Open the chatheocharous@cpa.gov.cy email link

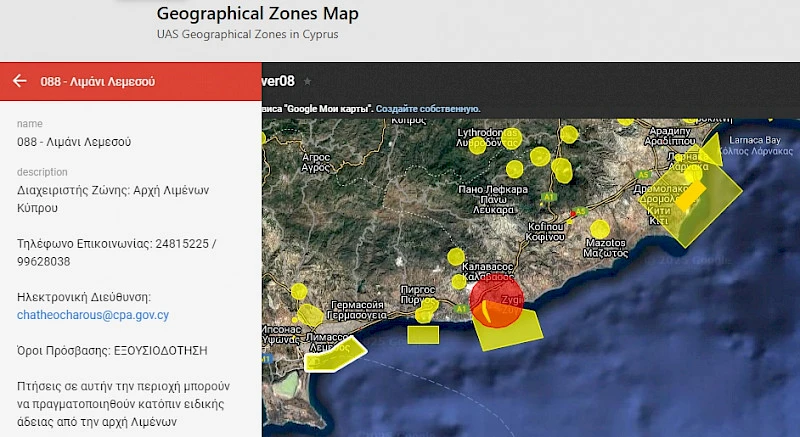[93, 315]
